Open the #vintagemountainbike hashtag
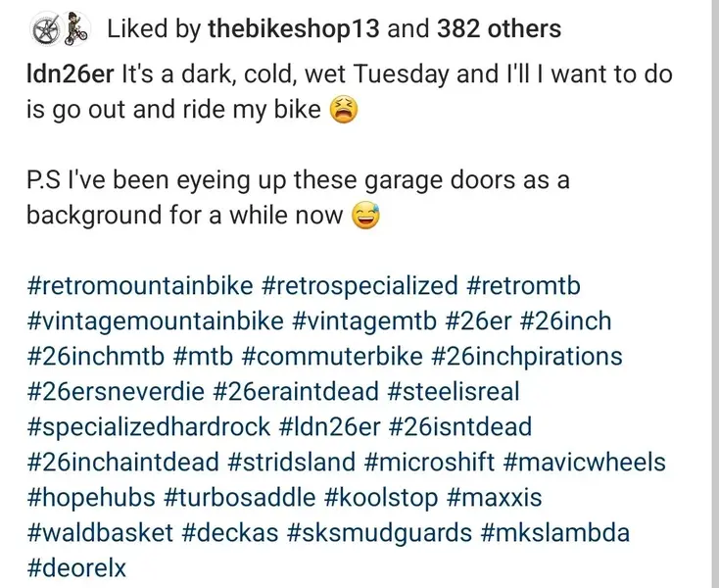 tap(156, 321)
